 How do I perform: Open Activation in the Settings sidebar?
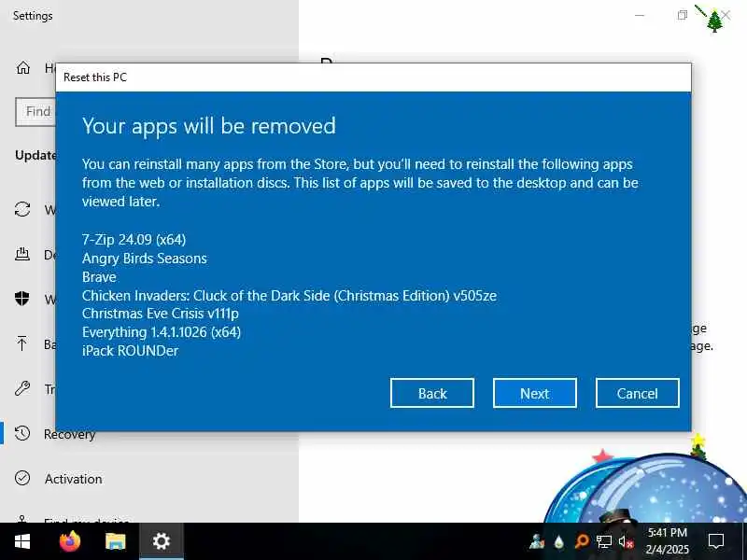pos(74,479)
